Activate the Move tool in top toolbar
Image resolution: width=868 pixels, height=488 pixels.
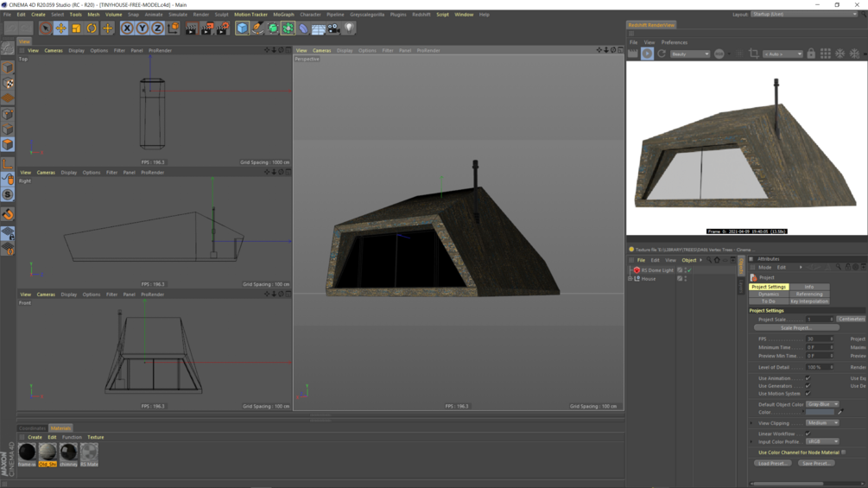61,28
